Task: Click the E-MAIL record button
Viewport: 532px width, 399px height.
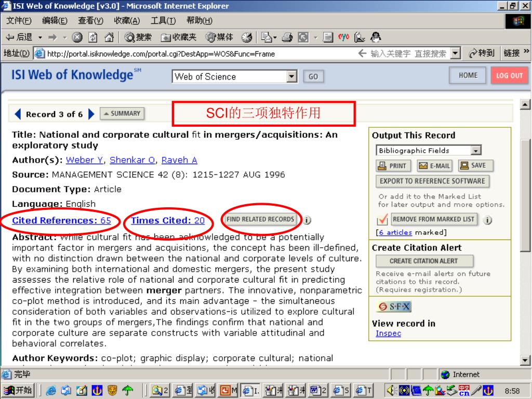Action: [435, 166]
